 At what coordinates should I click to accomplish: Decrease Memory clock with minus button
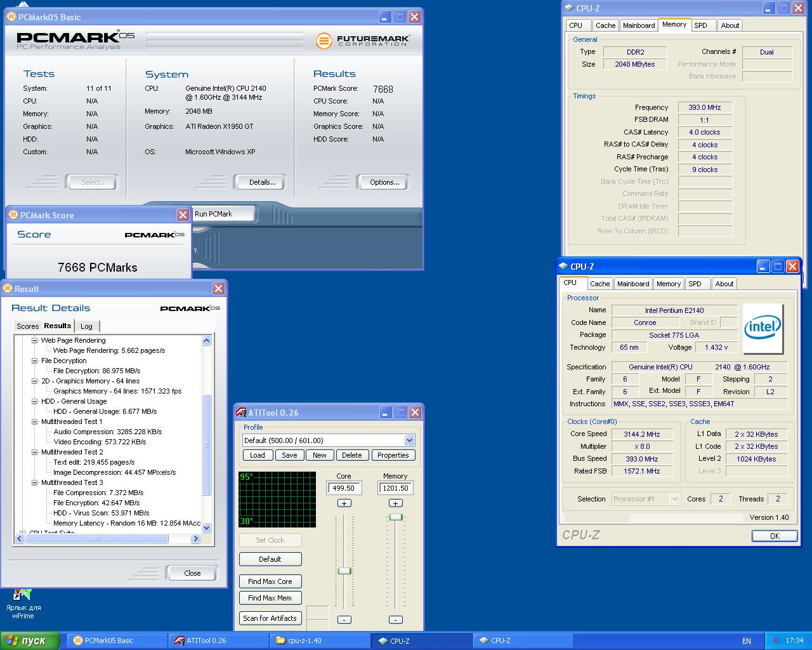(395, 620)
